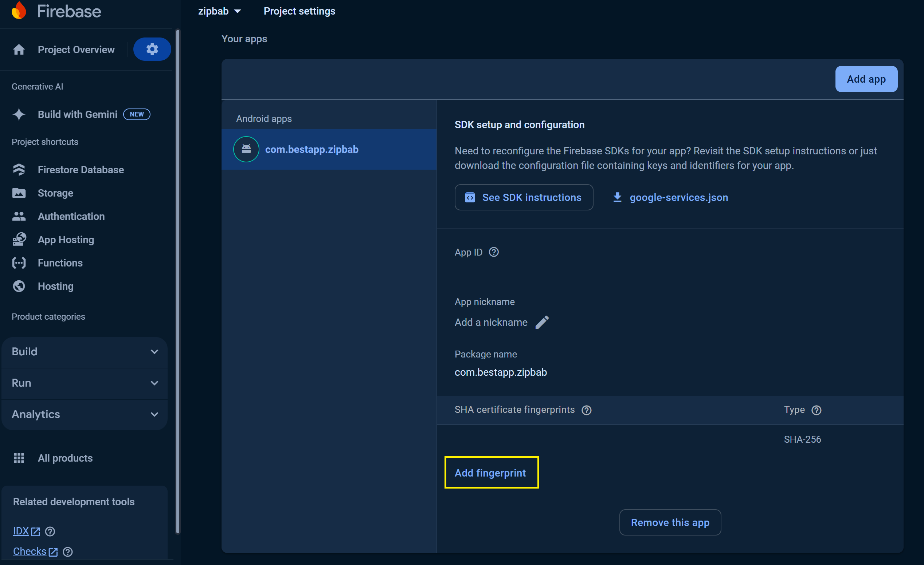Image resolution: width=924 pixels, height=565 pixels.
Task: Click the All products grid icon
Action: click(x=19, y=458)
